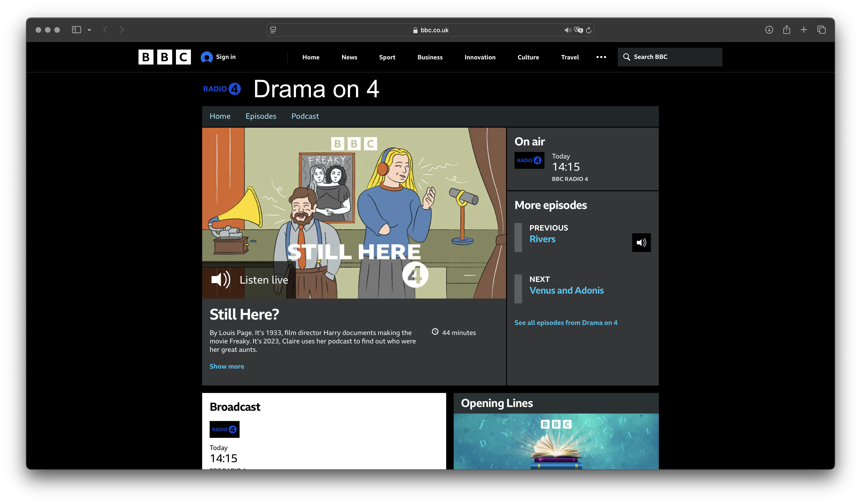This screenshot has width=861, height=504.
Task: Click the speaker icon next to Rivers
Action: (641, 243)
